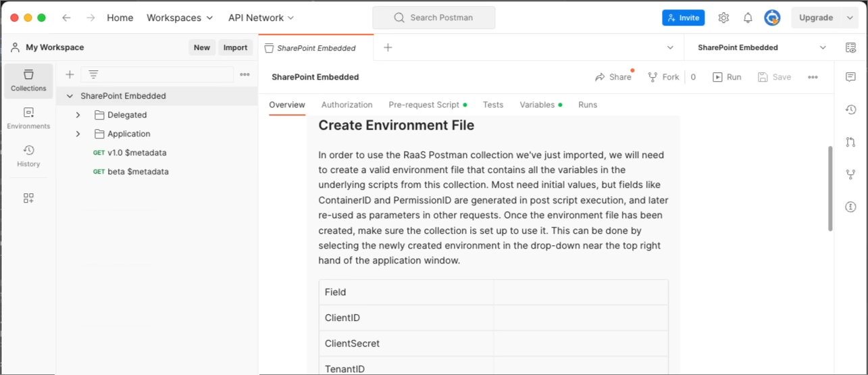Click the New button

pyautogui.click(x=202, y=47)
